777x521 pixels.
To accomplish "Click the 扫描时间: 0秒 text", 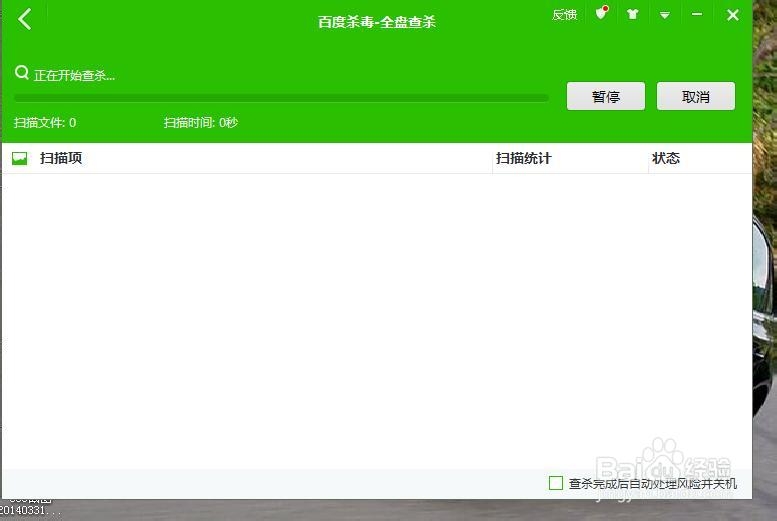I will click(201, 122).
